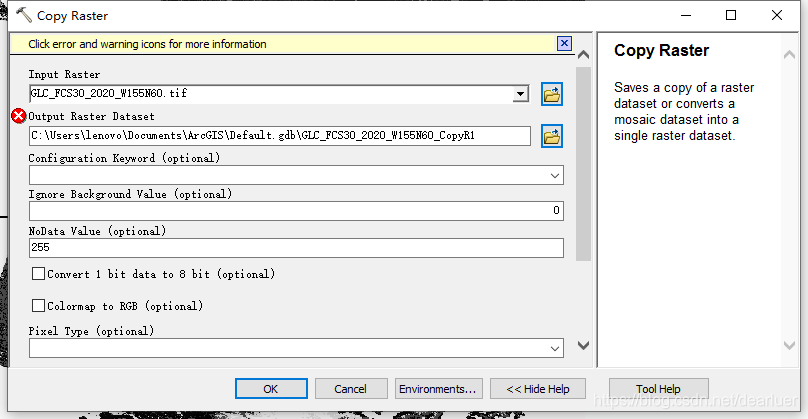Click the Ignore Background Value field
Viewport: 808px width, 419px height.
(296, 211)
